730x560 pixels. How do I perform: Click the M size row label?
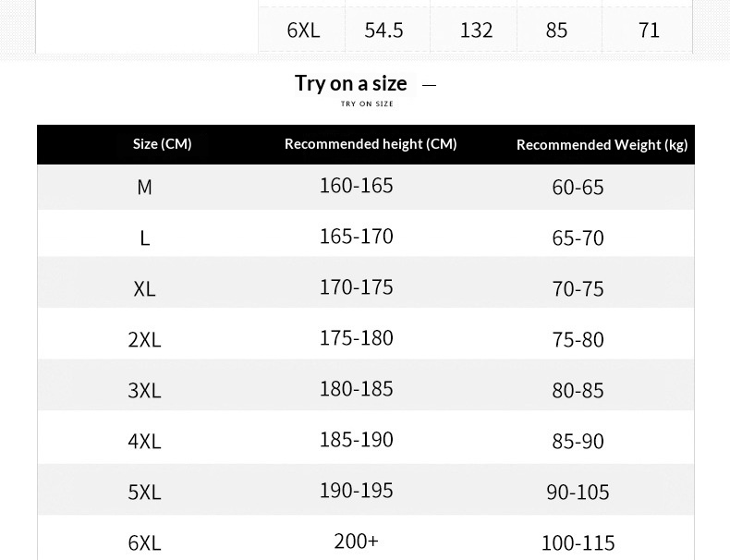(144, 188)
